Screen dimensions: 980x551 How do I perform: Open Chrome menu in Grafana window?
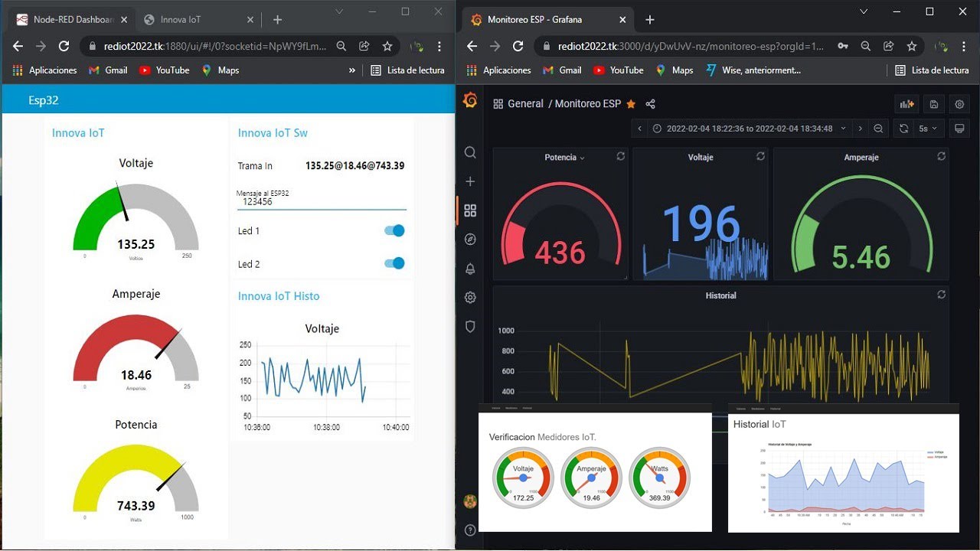(x=964, y=47)
